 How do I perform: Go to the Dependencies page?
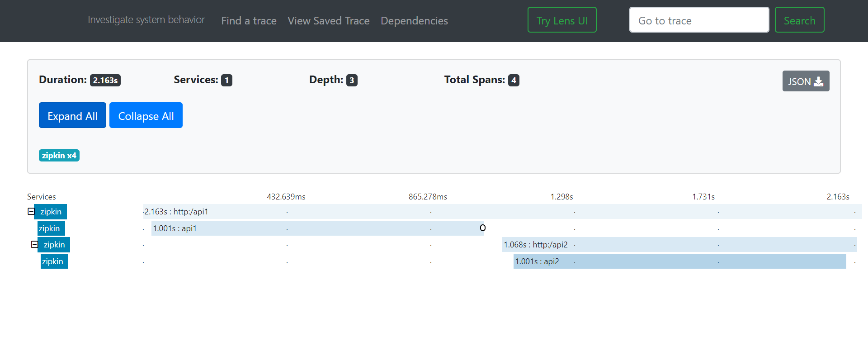tap(414, 21)
